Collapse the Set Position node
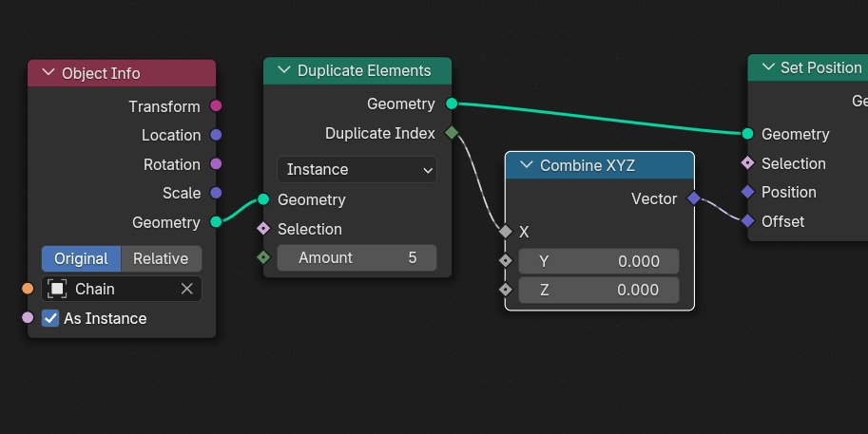 coord(768,66)
